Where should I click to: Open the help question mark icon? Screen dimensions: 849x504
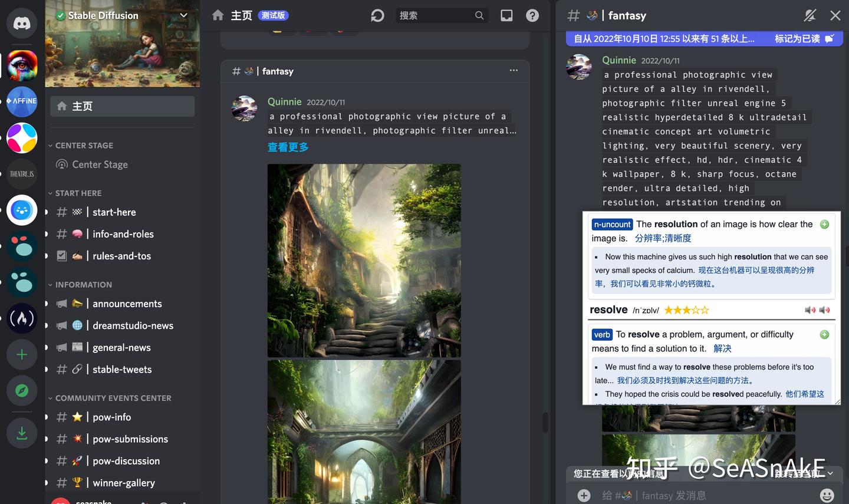[532, 15]
